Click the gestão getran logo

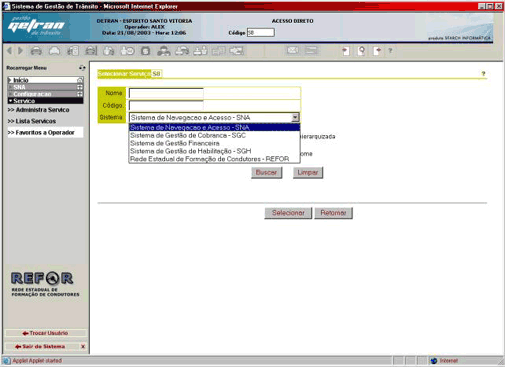coord(36,26)
